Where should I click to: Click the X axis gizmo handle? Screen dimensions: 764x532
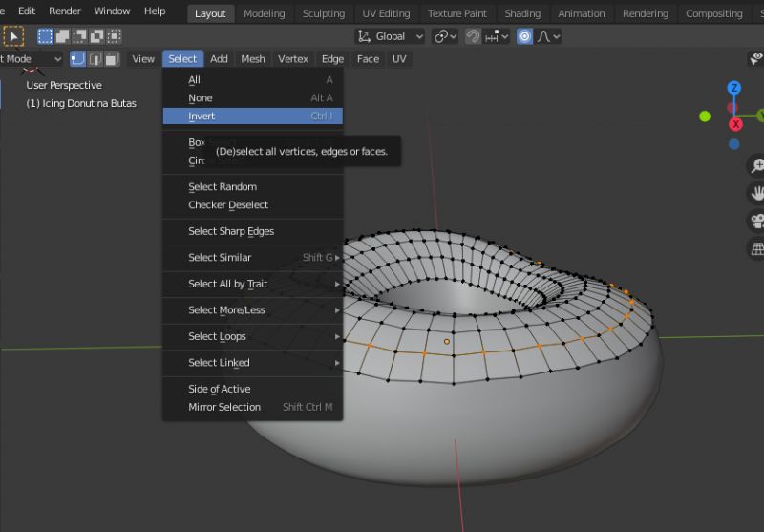point(735,124)
